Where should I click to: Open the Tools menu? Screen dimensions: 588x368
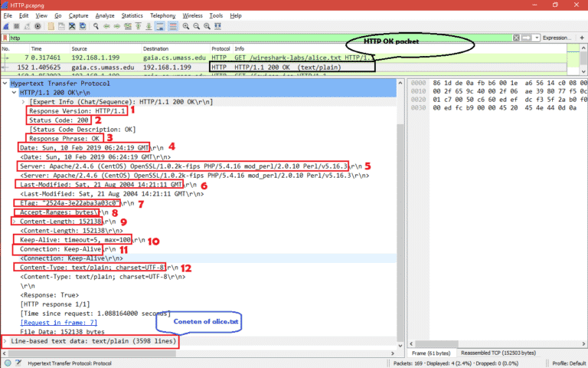click(216, 16)
